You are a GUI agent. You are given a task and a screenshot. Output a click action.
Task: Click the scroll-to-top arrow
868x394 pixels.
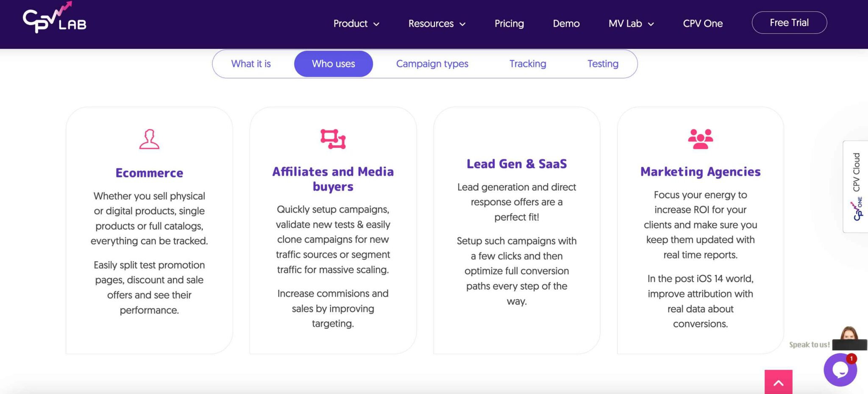[778, 383]
